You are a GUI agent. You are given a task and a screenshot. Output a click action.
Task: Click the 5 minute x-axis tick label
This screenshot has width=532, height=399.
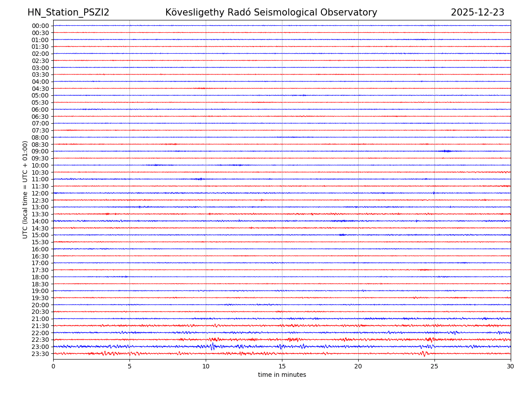129,366
